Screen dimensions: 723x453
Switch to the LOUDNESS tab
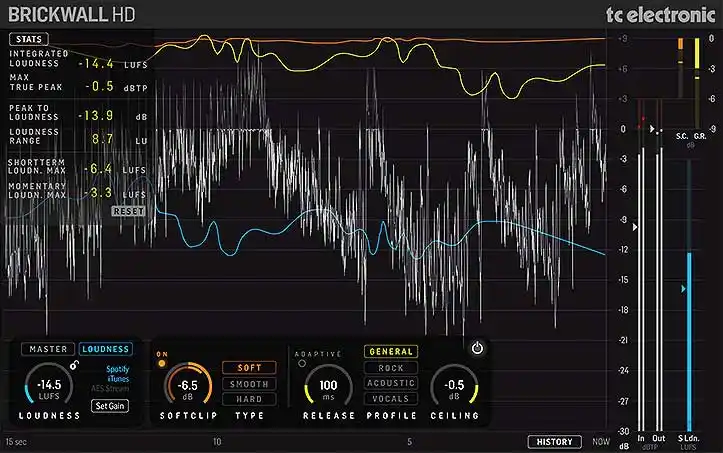[106, 349]
